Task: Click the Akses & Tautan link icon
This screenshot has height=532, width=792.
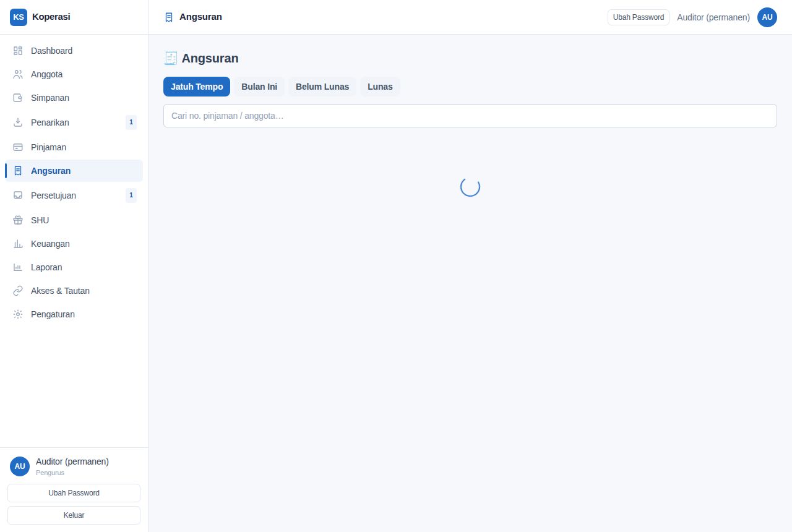Action: click(x=18, y=291)
